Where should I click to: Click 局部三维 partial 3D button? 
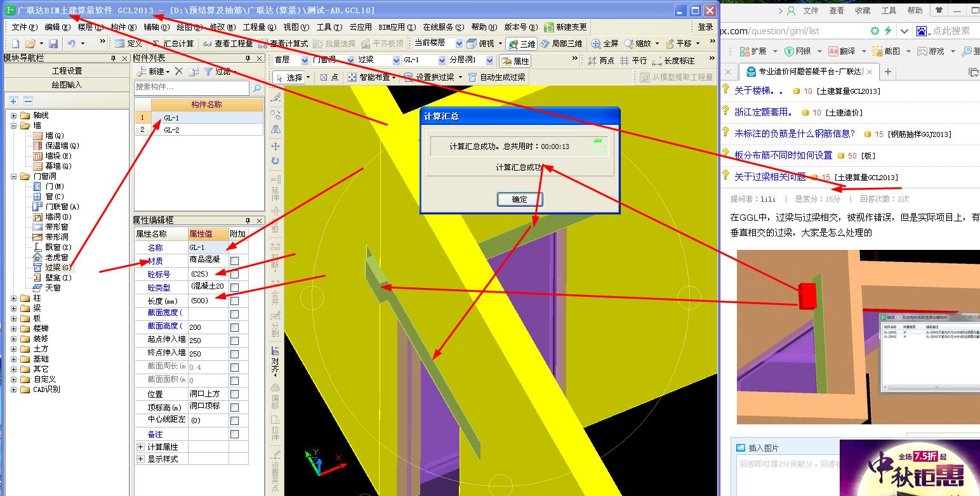(561, 43)
